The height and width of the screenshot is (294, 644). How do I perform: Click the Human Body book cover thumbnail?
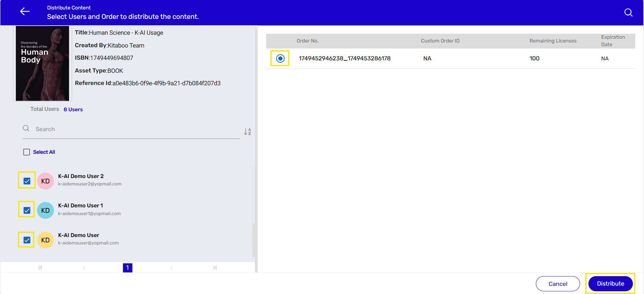pos(42,63)
